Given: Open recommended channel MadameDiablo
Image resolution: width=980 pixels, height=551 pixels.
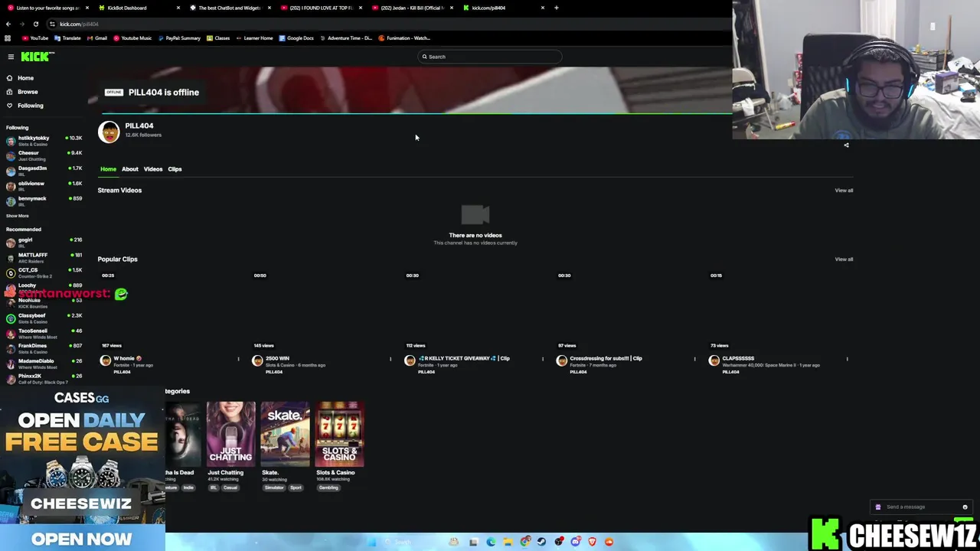Looking at the screenshot, I should pyautogui.click(x=43, y=364).
